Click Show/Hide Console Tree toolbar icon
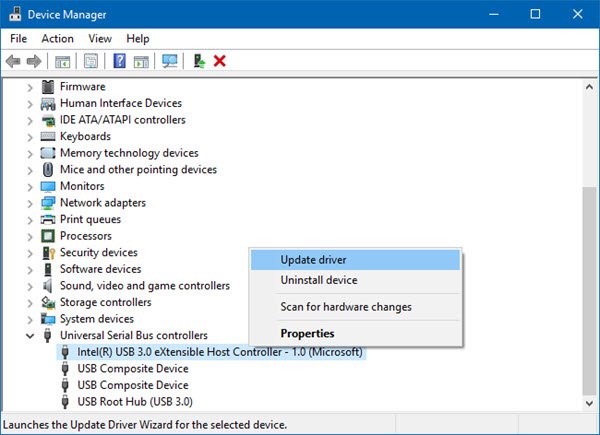 [62, 61]
